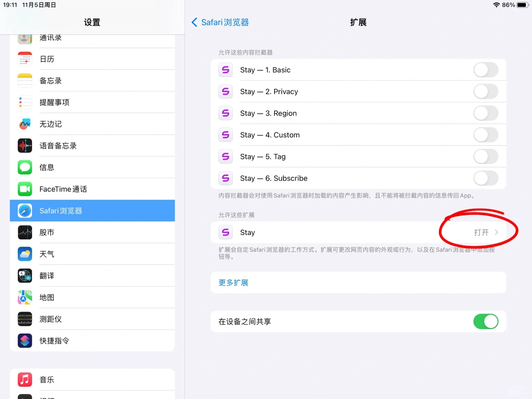Open 提醒事项 settings from sidebar
The height and width of the screenshot is (399, 532).
[x=25, y=102]
